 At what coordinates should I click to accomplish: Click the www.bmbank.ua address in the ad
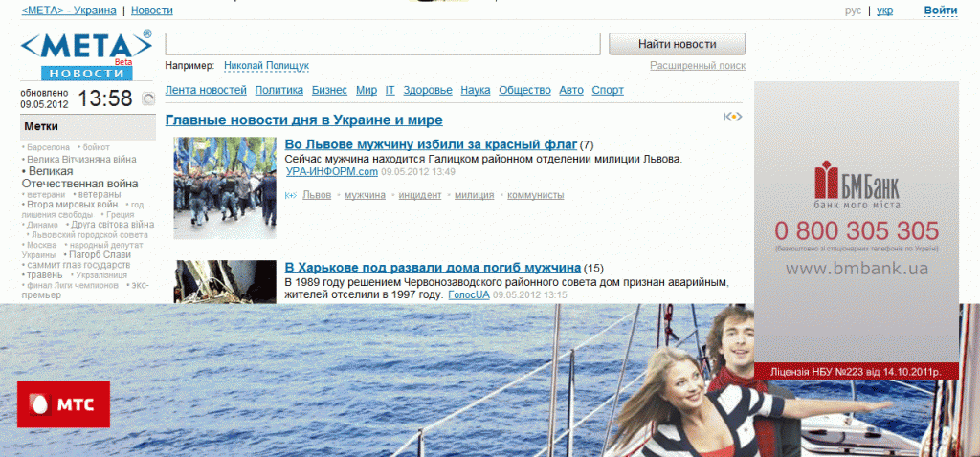[x=857, y=269]
